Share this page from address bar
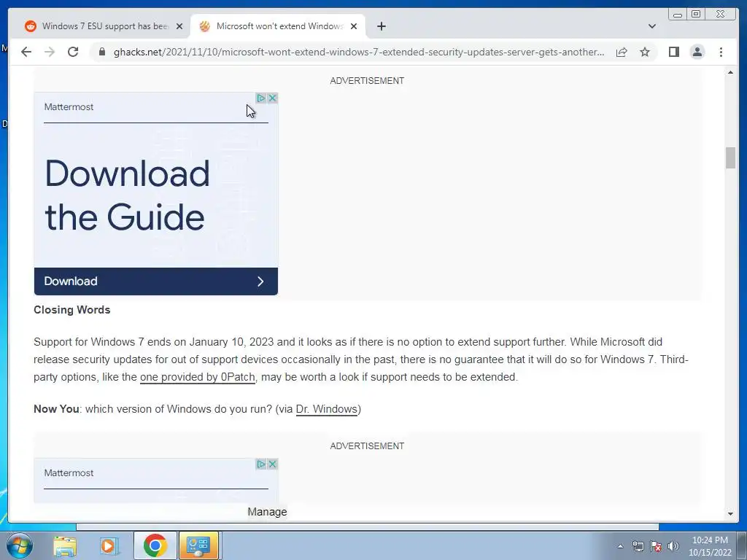747x560 pixels. (622, 52)
